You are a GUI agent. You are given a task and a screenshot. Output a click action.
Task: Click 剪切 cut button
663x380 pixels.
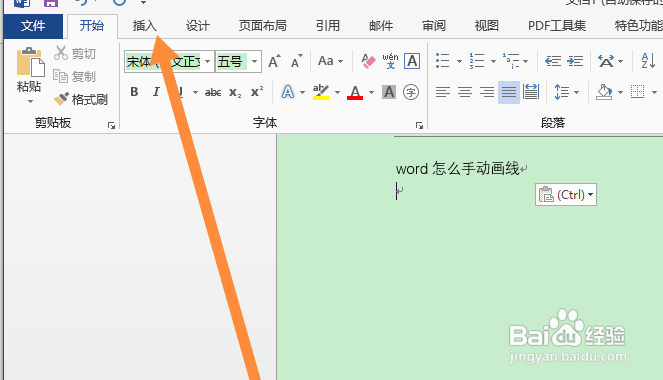pos(75,53)
